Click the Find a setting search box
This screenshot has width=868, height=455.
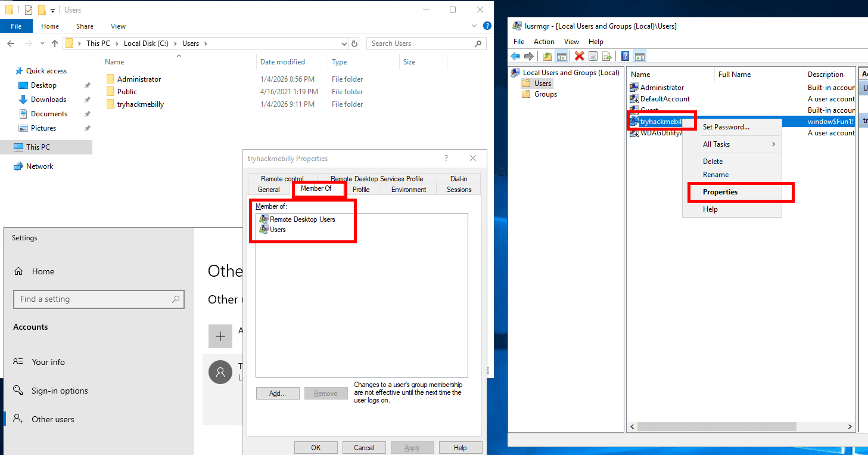tap(98, 299)
